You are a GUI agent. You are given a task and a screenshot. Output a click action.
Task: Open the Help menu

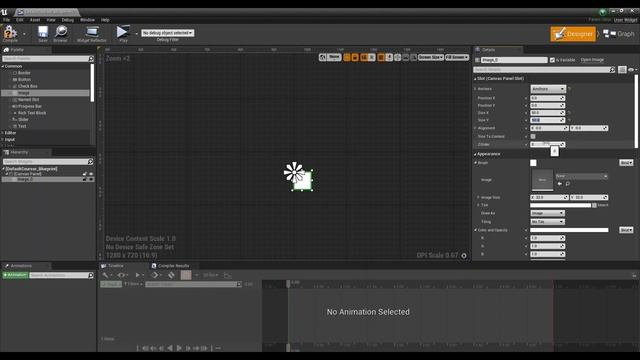(x=105, y=20)
